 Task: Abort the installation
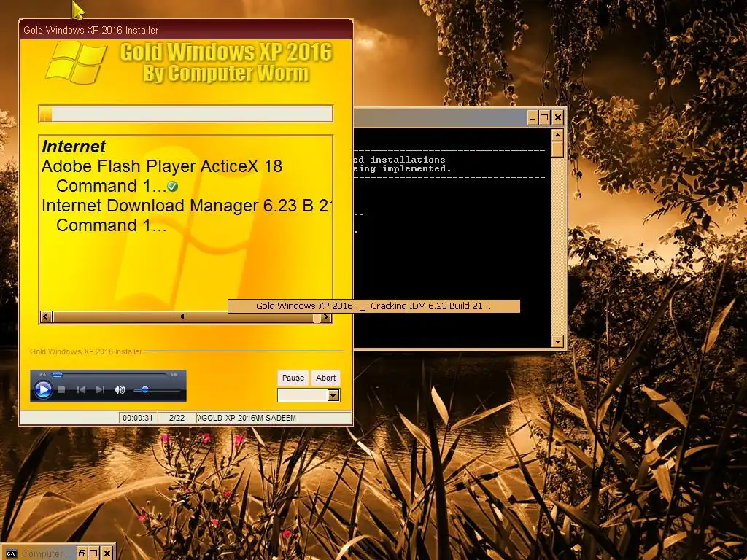[326, 378]
